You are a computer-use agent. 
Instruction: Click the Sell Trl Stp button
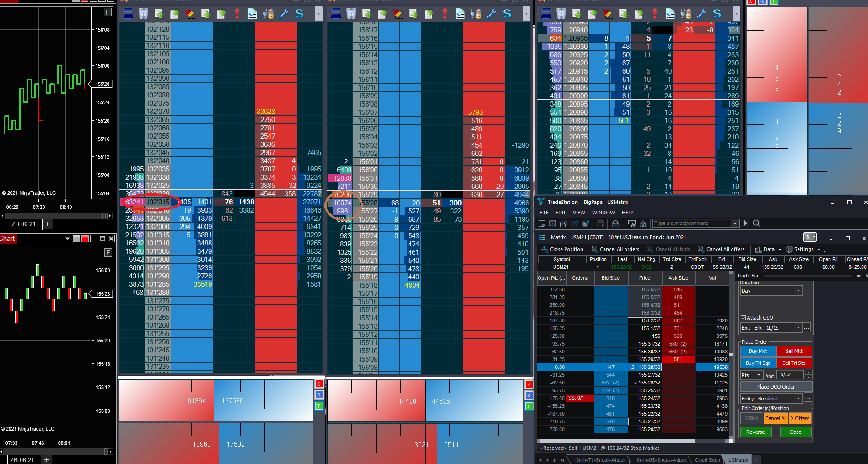coord(794,363)
